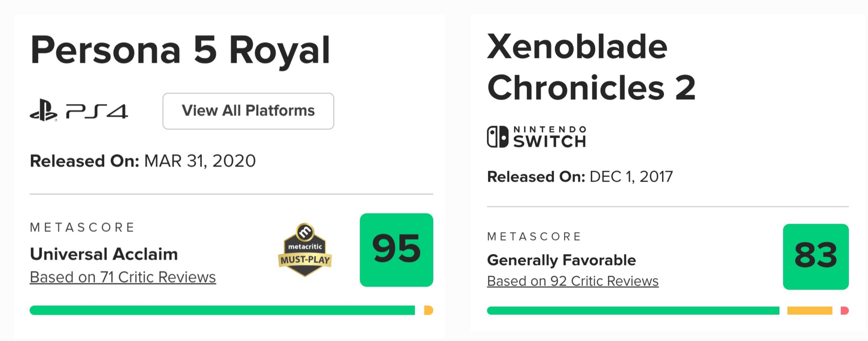Screen dimensions: 868x341
Task: Click green positive bar for Xenoblade Chronicles 2
Action: 633,311
